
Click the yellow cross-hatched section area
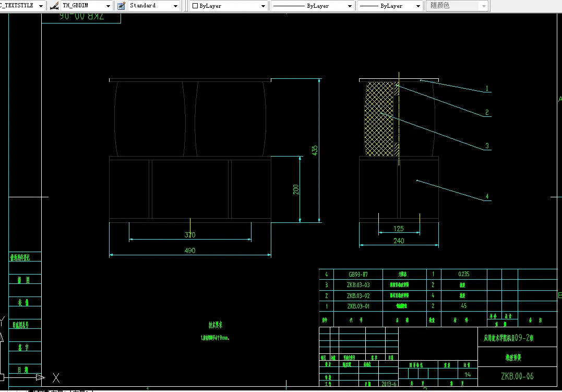tap(379, 118)
